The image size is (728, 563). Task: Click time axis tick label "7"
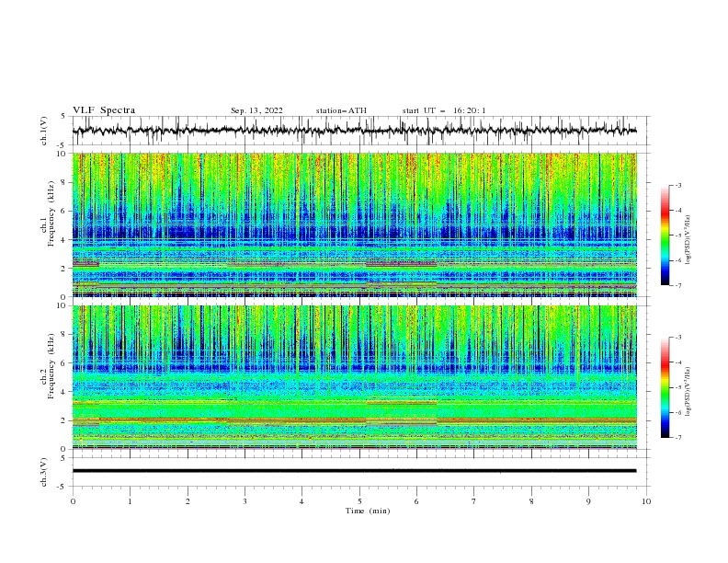coord(474,501)
